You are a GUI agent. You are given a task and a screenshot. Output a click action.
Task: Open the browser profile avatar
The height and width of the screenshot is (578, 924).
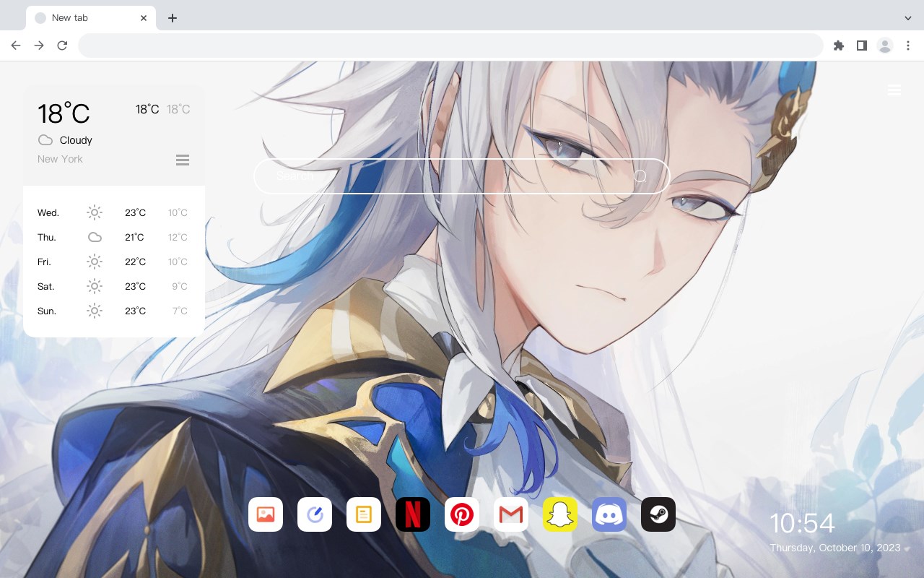tap(885, 46)
